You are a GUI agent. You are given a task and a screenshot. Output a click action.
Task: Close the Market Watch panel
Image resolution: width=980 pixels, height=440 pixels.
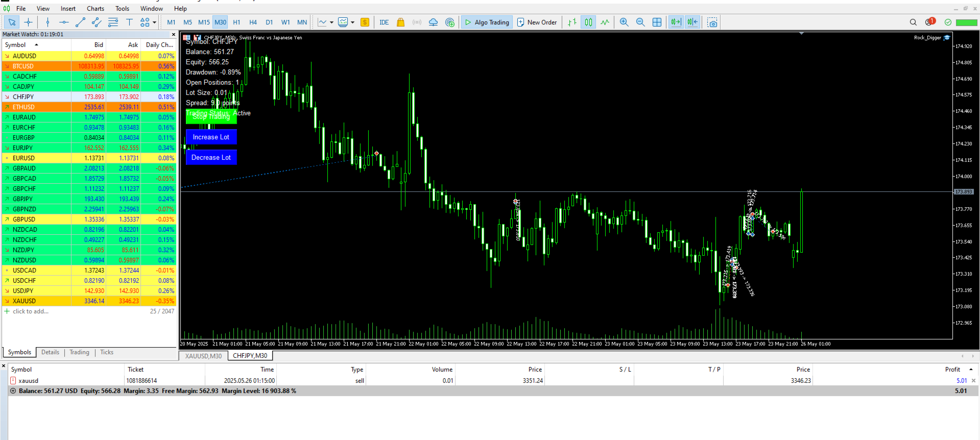tap(173, 35)
